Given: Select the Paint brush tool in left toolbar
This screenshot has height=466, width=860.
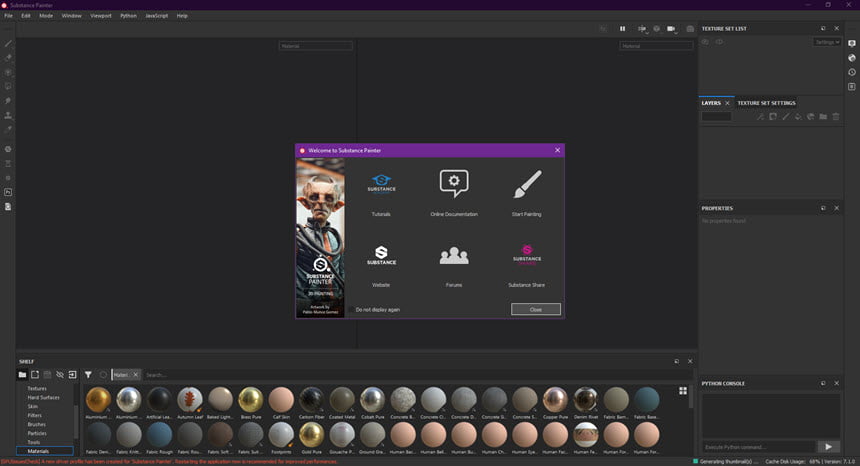Looking at the screenshot, I should pos(8,43).
